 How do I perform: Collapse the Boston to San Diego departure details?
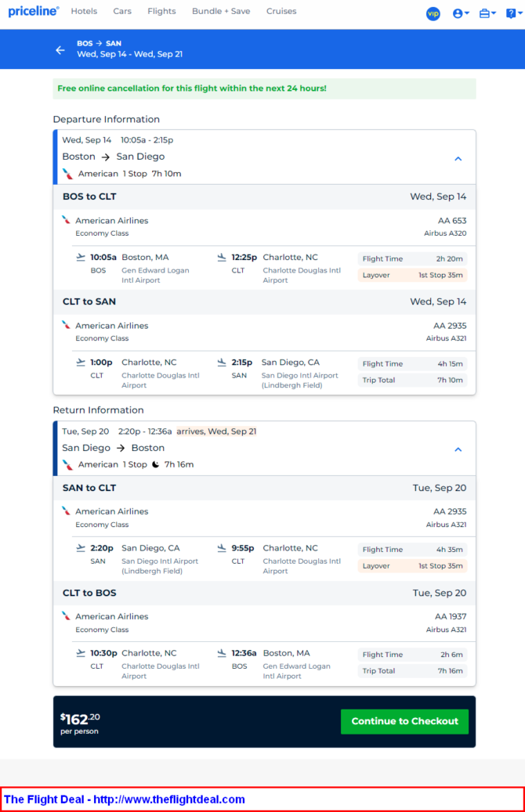click(x=458, y=158)
